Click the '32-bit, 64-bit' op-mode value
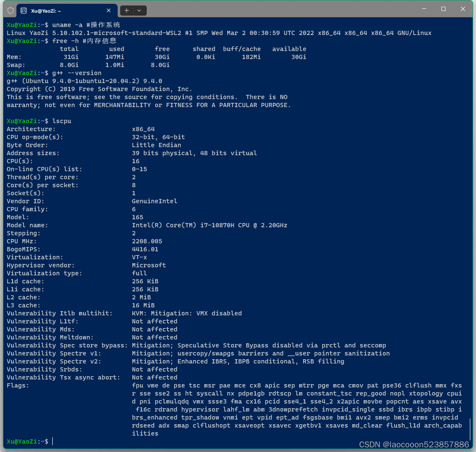This screenshot has height=452, width=476. pyautogui.click(x=159, y=137)
